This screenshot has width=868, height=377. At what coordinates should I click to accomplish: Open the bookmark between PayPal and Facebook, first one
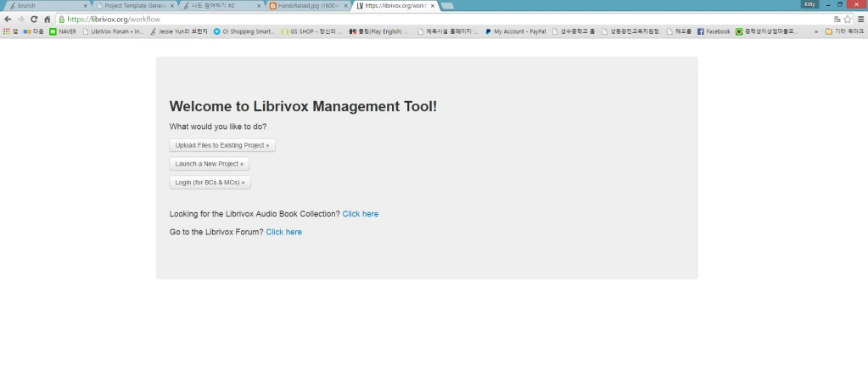574,31
